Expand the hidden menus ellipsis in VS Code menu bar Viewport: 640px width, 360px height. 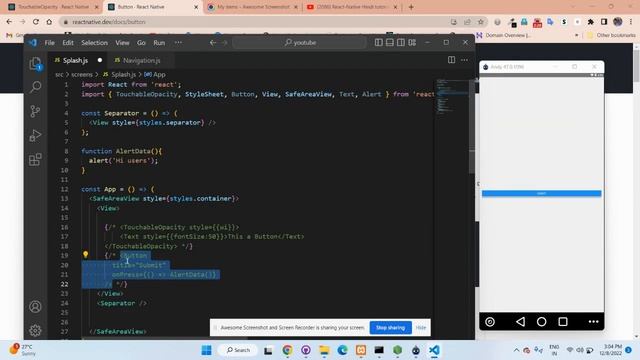tap(178, 42)
